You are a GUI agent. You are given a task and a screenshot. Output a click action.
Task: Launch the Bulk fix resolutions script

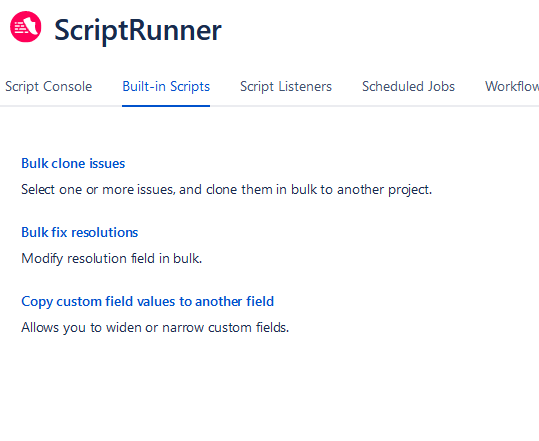pos(79,232)
